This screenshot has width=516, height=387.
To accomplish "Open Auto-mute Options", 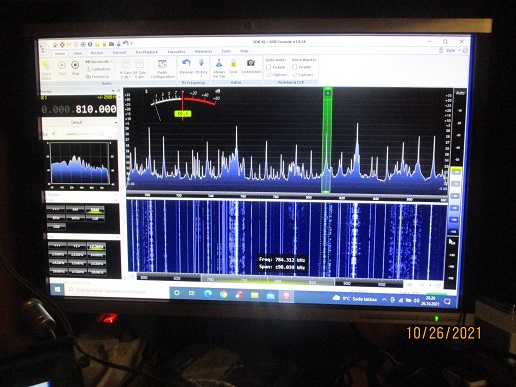I will 277,75.
